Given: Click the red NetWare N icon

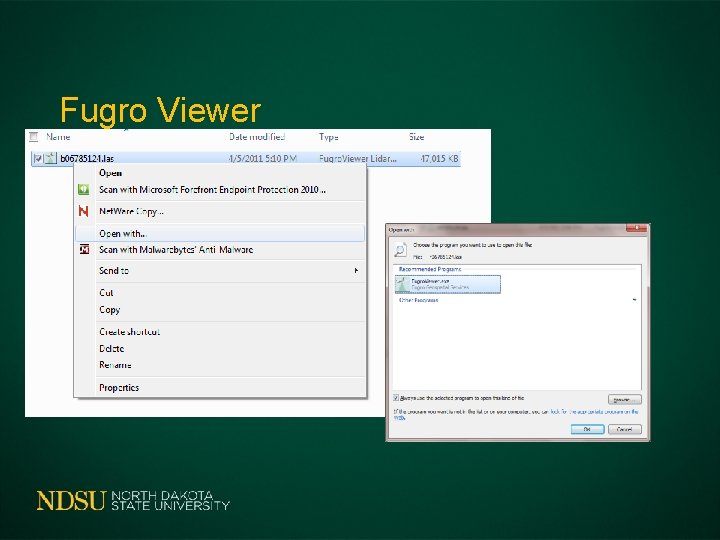Looking at the screenshot, I should click(x=84, y=211).
